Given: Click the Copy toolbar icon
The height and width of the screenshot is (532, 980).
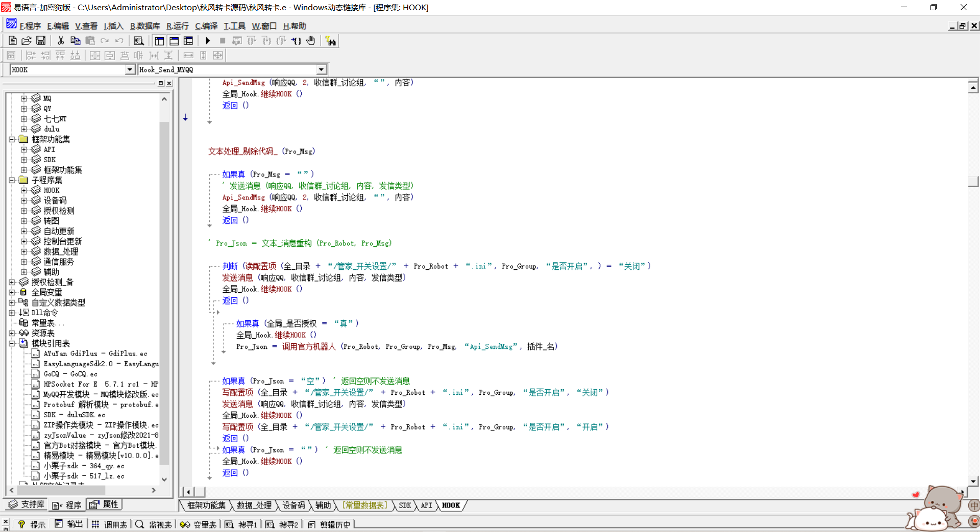Looking at the screenshot, I should click(x=75, y=41).
